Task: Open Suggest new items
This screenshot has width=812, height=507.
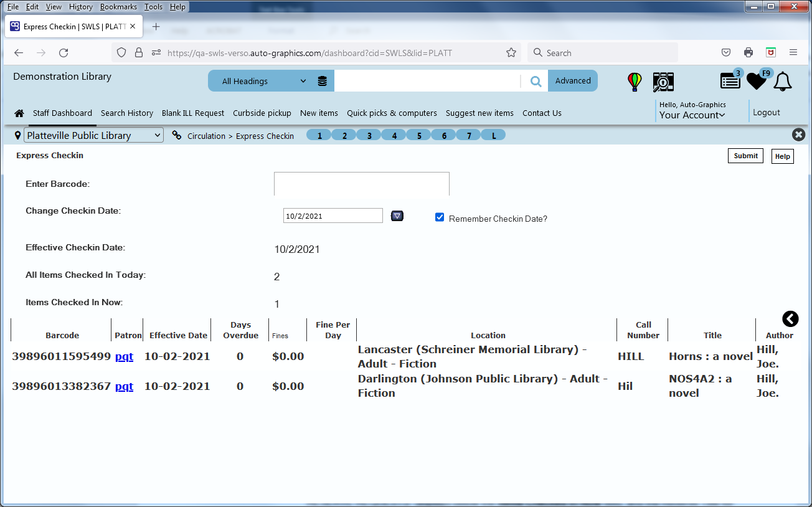Action: click(x=479, y=113)
